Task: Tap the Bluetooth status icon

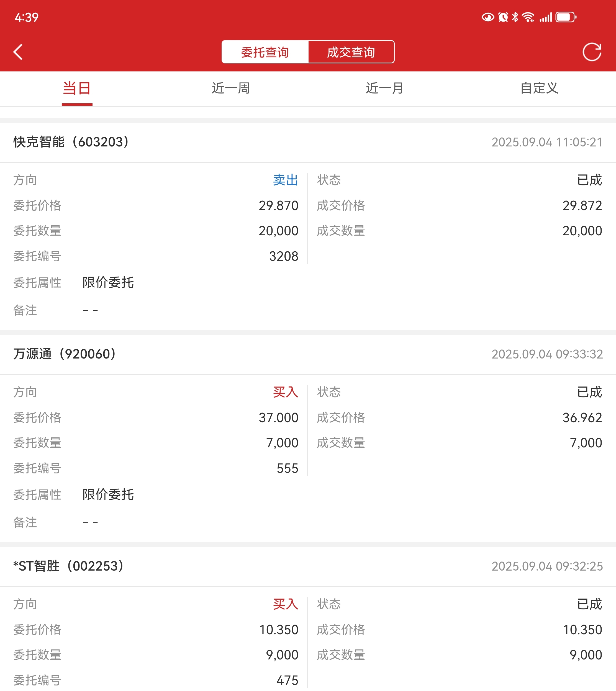Action: tap(515, 17)
